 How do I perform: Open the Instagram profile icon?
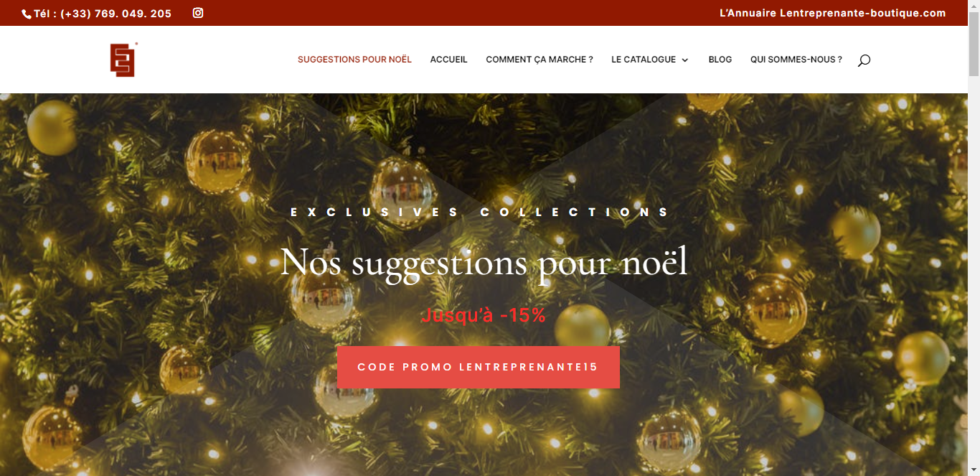(198, 12)
